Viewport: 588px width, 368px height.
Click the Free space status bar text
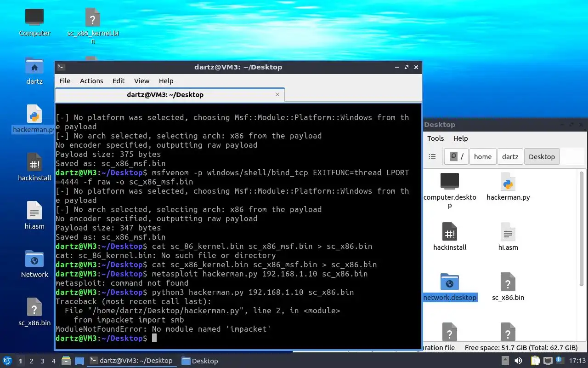tap(521, 348)
